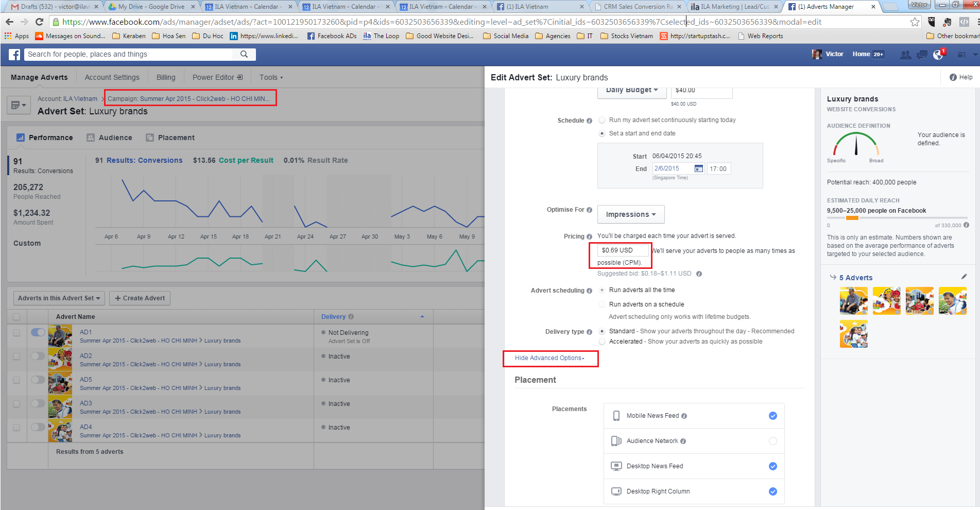Screen dimensions: 980x510
Task: Open the Facebook notifications globe icon
Action: 938,55
